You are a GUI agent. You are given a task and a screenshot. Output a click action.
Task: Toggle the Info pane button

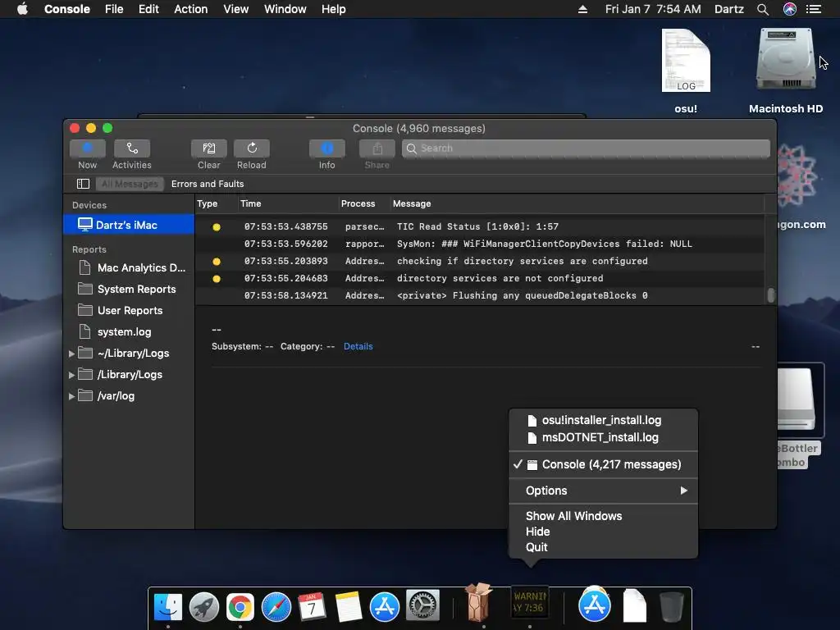click(326, 148)
